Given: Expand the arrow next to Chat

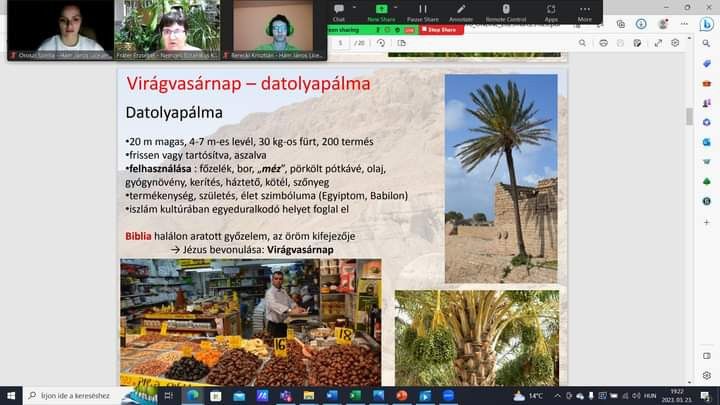Looking at the screenshot, I should point(355,8).
